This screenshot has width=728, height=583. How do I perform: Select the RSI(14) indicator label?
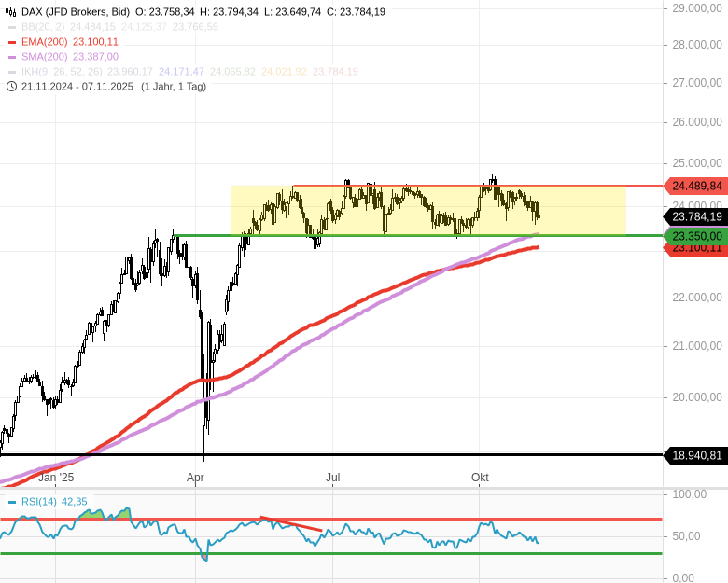click(x=39, y=502)
